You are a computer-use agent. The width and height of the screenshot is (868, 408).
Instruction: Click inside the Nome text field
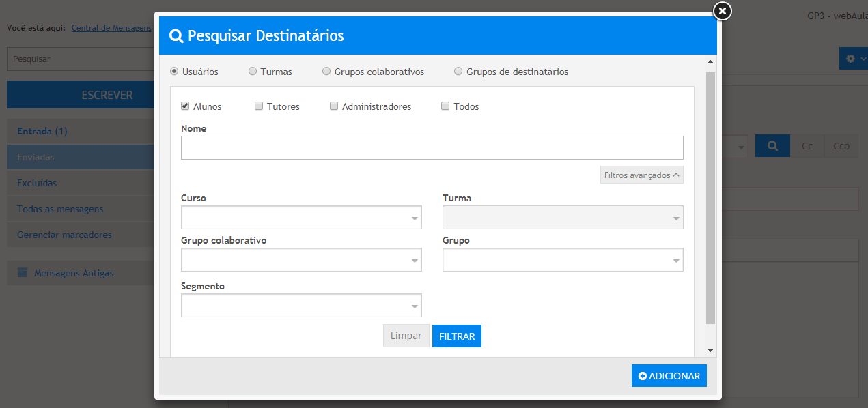pyautogui.click(x=432, y=147)
